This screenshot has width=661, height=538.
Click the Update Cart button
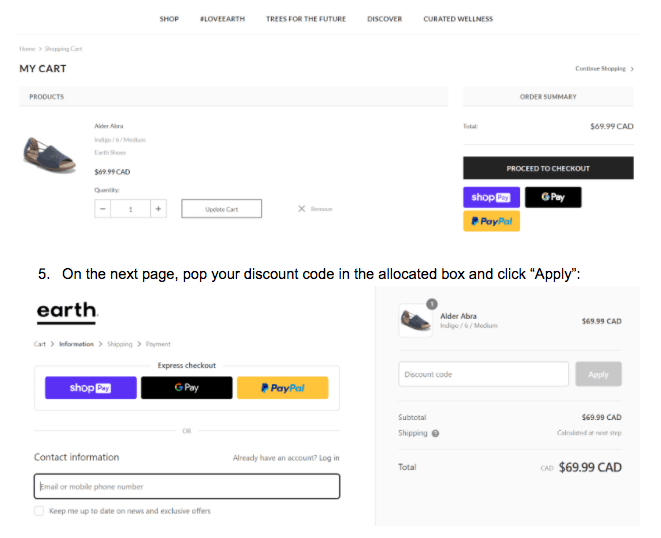pos(221,209)
